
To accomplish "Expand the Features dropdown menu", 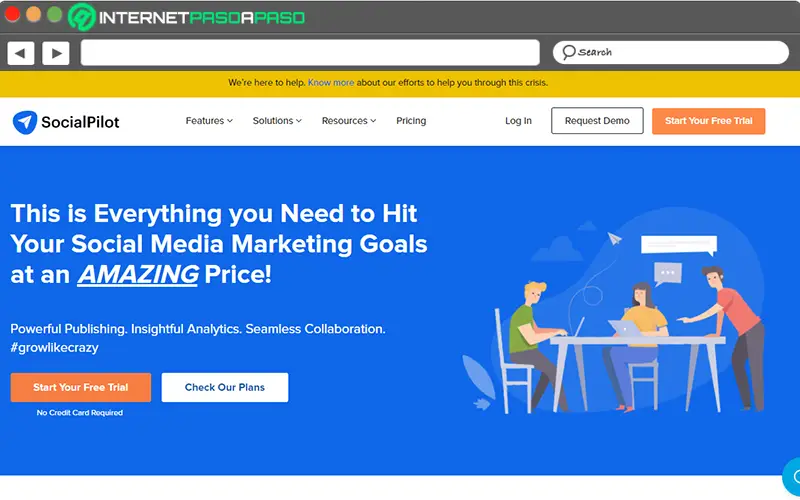I will click(x=209, y=121).
